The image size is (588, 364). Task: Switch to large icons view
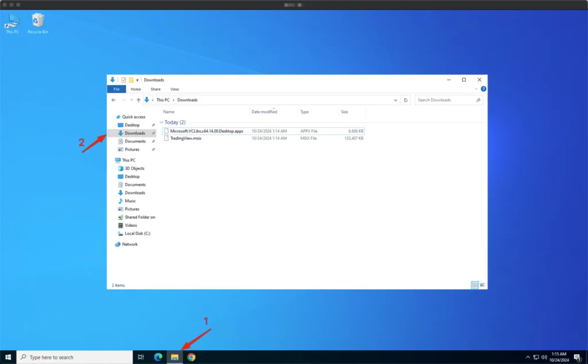point(482,285)
